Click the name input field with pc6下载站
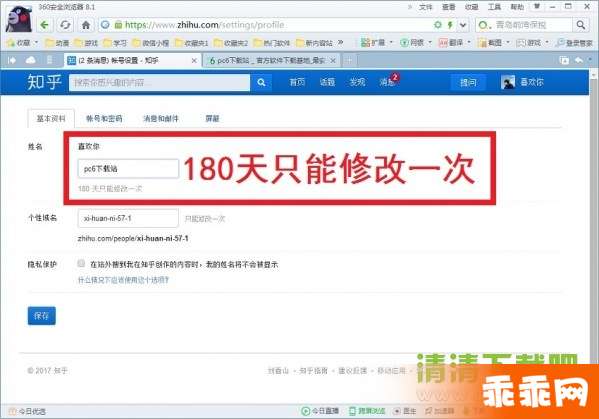 point(128,168)
